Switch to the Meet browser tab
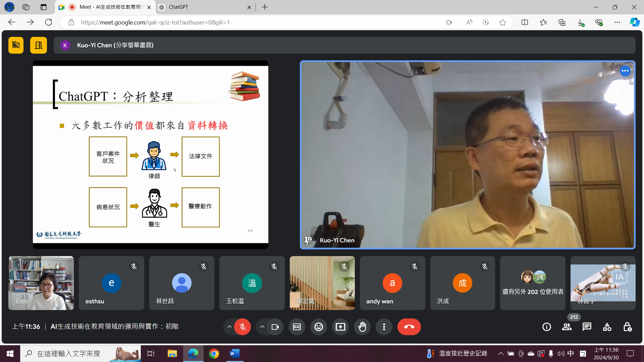Viewport: 644px width, 362px height. coord(106,7)
